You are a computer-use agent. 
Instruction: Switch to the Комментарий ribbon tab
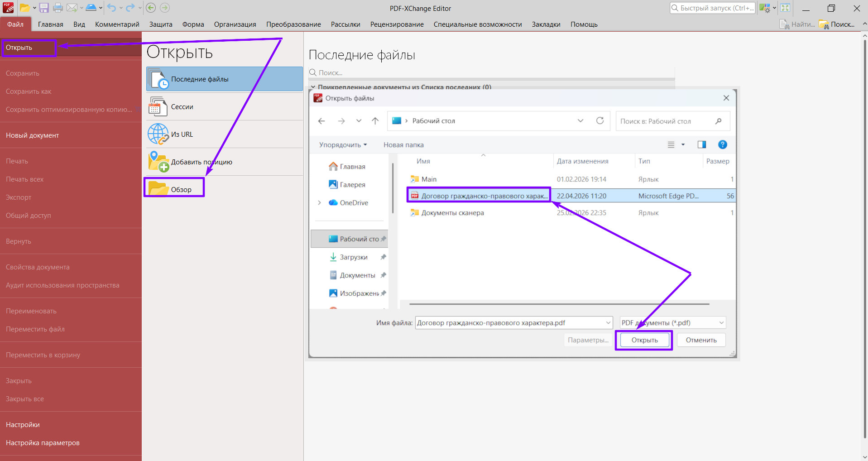click(x=117, y=24)
